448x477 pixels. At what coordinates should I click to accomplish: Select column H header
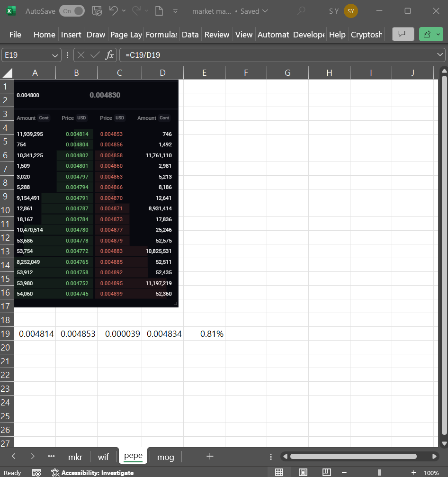coord(329,72)
